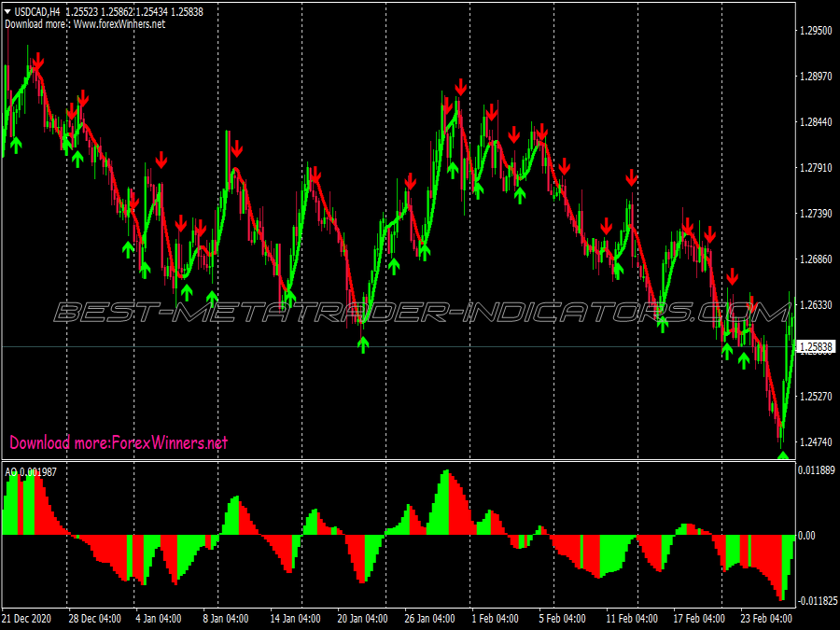Viewport: 840px width, 630px height.
Task: Click the '17 Feb 04:00' time label
Action: click(x=699, y=619)
